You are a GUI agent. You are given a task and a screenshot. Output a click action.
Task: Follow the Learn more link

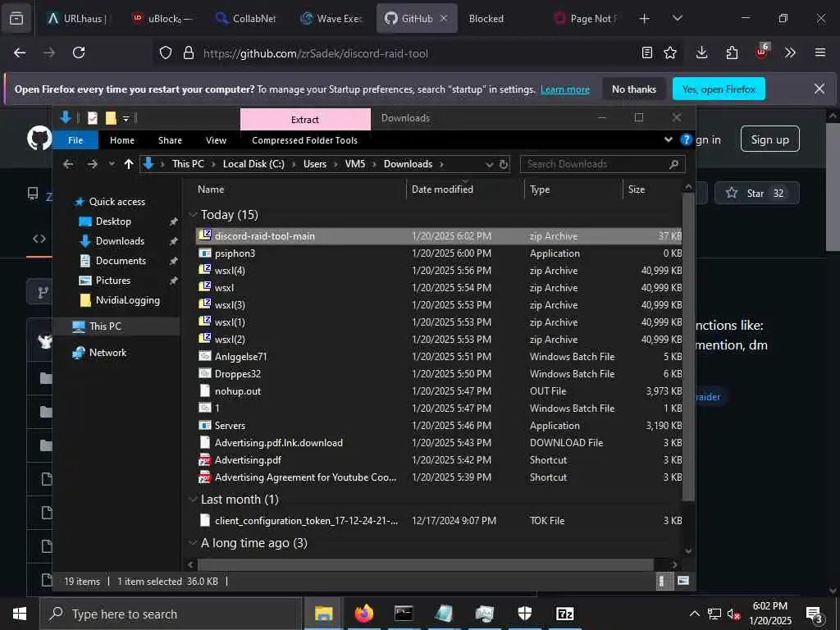pyautogui.click(x=565, y=89)
